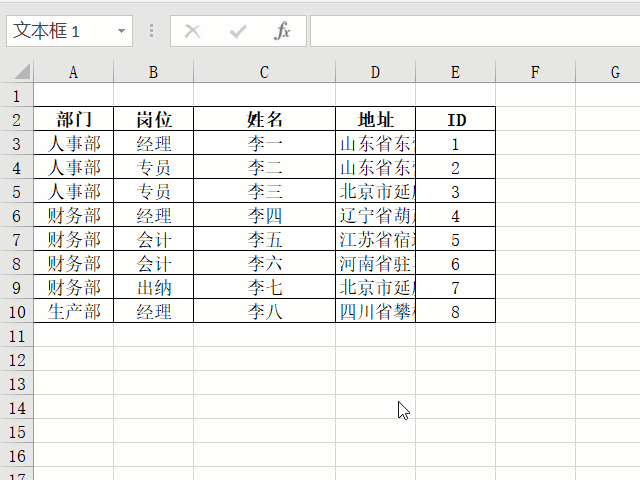Click 财务部 cell in row 6
Image resolution: width=640 pixels, height=480 pixels.
pos(73,216)
